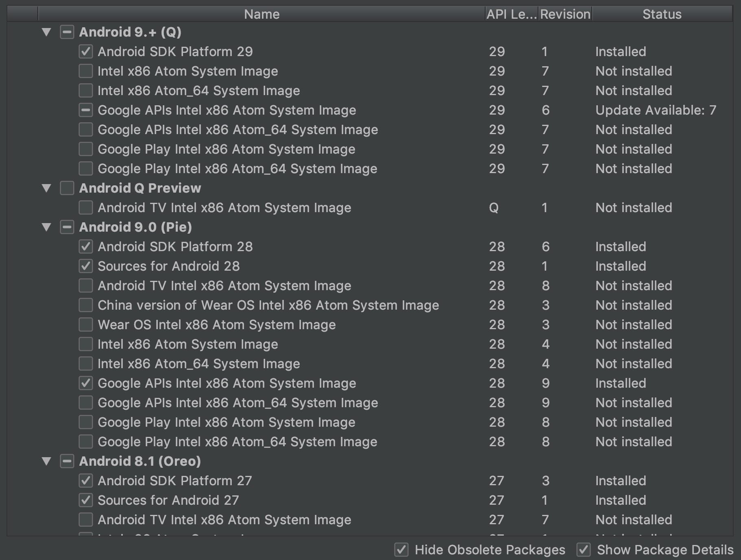The width and height of the screenshot is (741, 560).
Task: Disable Show Package Details option
Action: (584, 550)
